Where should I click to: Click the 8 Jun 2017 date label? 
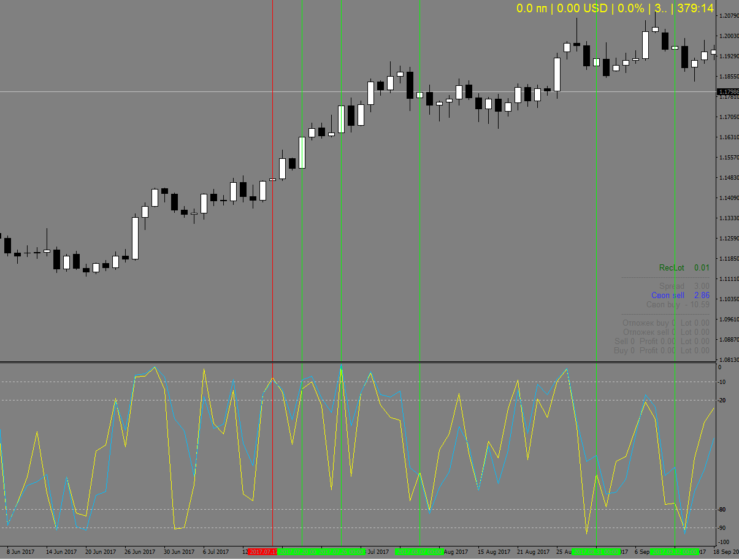21,552
